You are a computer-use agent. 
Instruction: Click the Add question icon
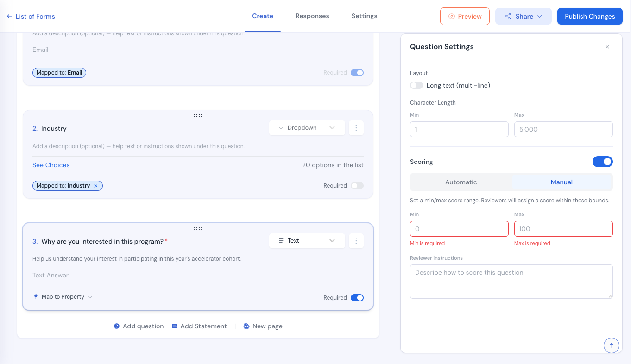tap(117, 326)
